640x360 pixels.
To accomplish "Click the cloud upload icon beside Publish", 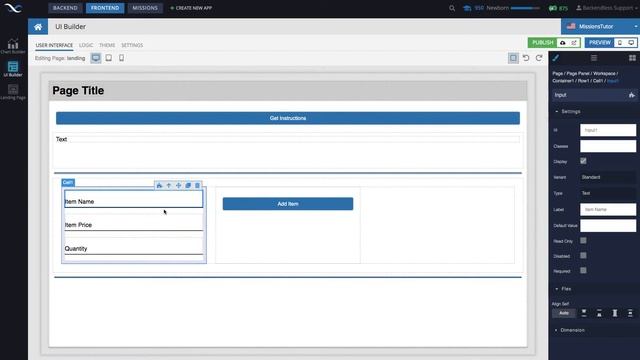I will pyautogui.click(x=563, y=42).
